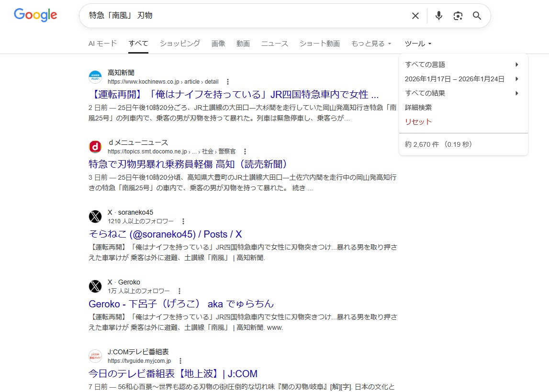This screenshot has height=392, width=549.
Task: Expand the すべての結果 filter
Action: coord(462,93)
